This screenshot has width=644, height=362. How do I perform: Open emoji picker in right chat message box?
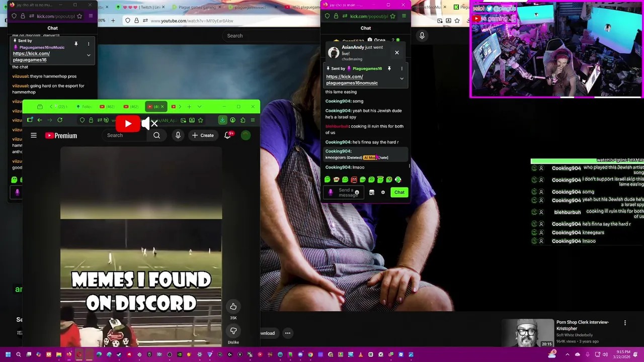[357, 193]
